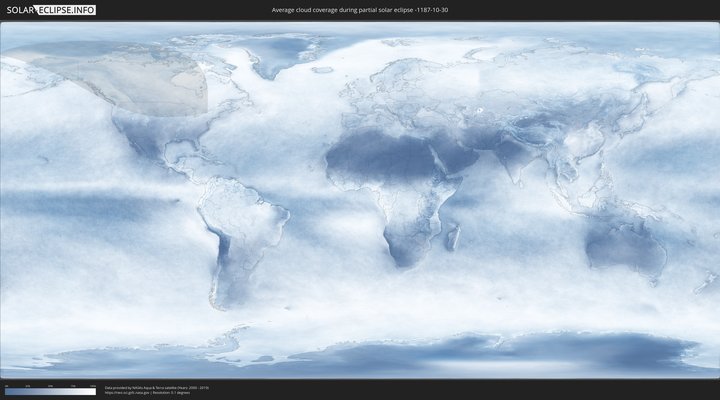Screen dimensions: 720x400
Task: Click the 0% label on the legend
Action: tap(6, 386)
